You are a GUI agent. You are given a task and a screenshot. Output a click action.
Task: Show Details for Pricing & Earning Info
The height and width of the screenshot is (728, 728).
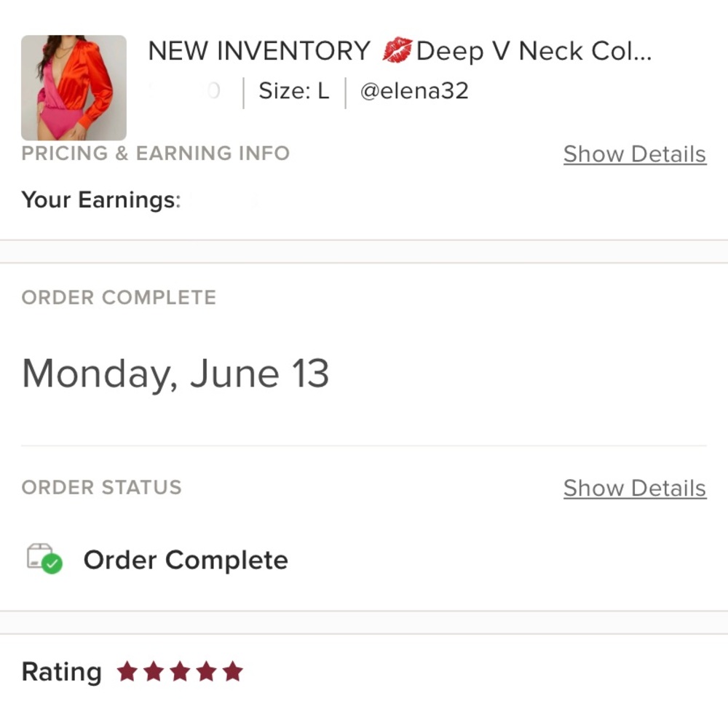635,154
